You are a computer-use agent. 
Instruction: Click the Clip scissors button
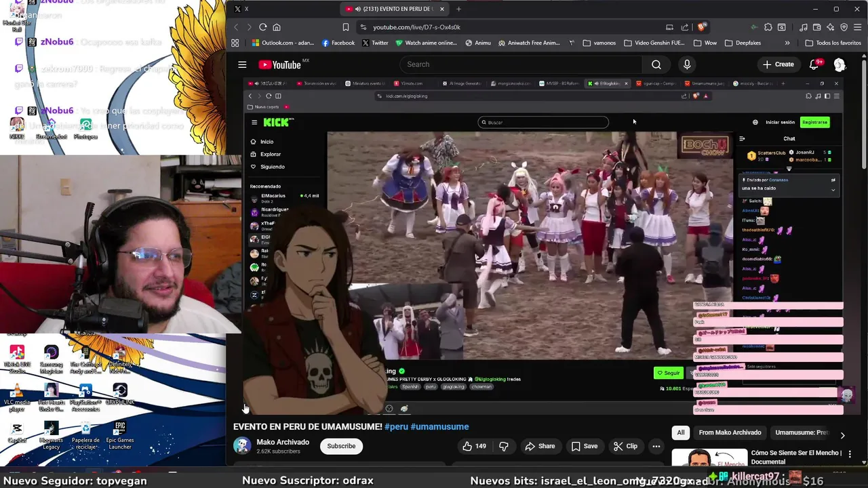coord(625,446)
